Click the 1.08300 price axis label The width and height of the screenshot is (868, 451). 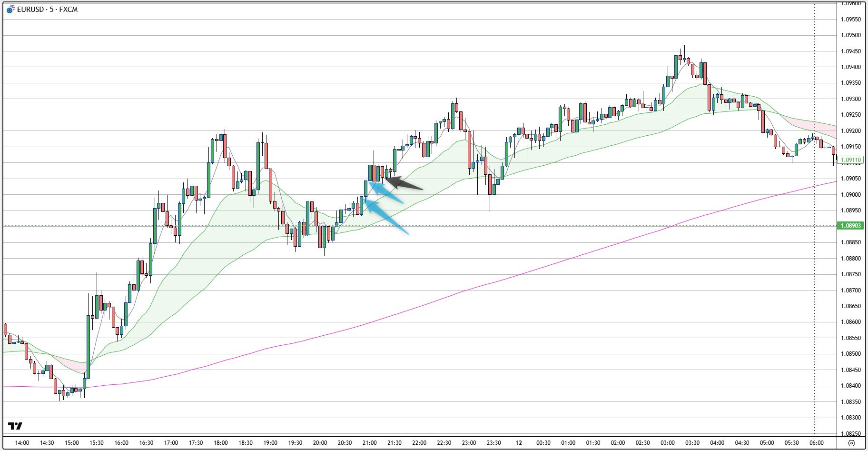coord(851,418)
